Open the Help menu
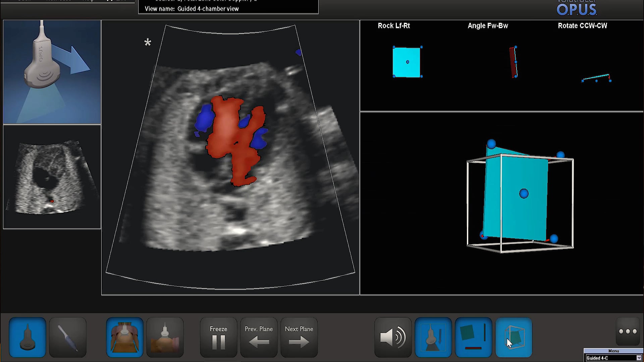Screen dimensions: 644x362 87,1
